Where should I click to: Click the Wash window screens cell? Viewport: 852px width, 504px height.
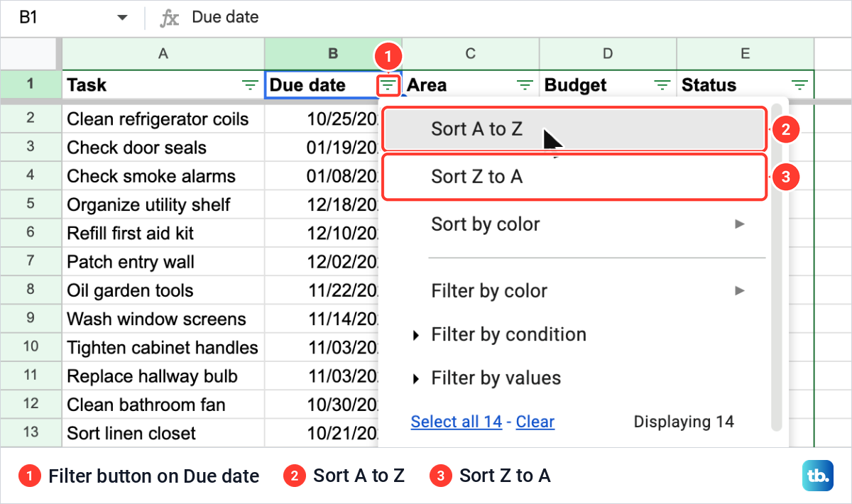(x=163, y=319)
